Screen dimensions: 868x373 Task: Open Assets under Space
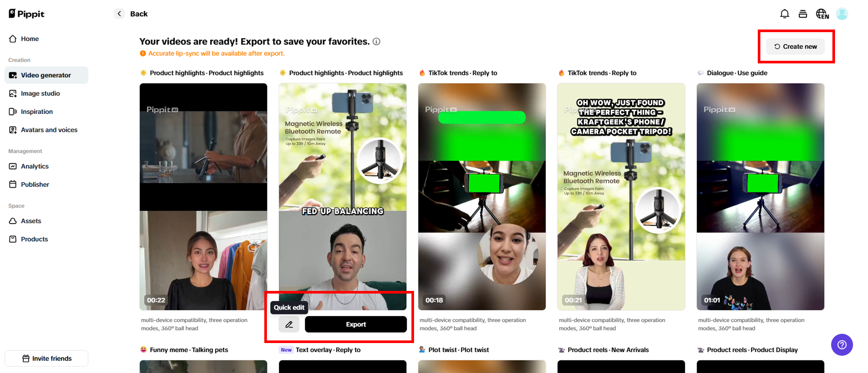(31, 221)
